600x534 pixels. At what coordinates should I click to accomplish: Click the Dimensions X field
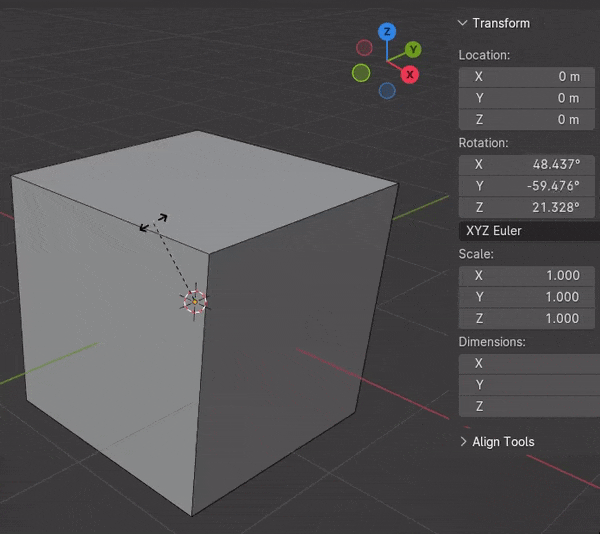[x=529, y=363]
